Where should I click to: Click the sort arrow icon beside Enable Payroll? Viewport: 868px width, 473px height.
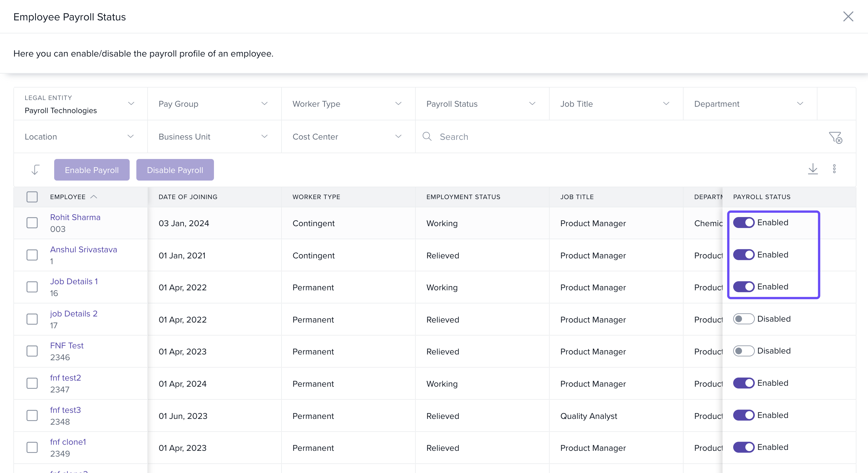click(x=35, y=170)
